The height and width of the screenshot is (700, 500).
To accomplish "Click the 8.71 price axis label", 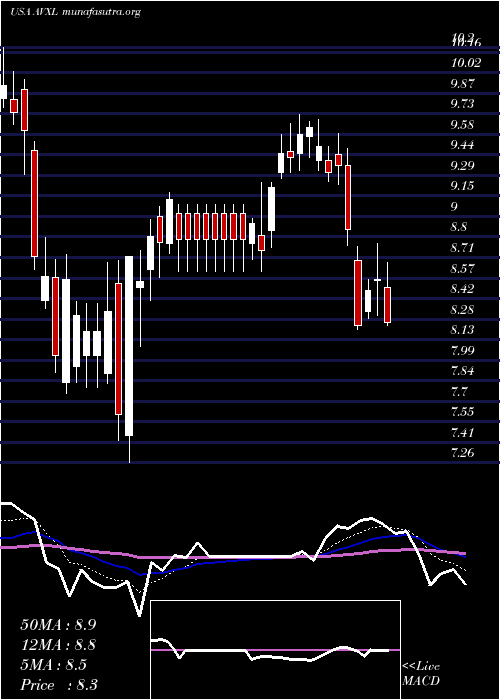I will tap(462, 248).
